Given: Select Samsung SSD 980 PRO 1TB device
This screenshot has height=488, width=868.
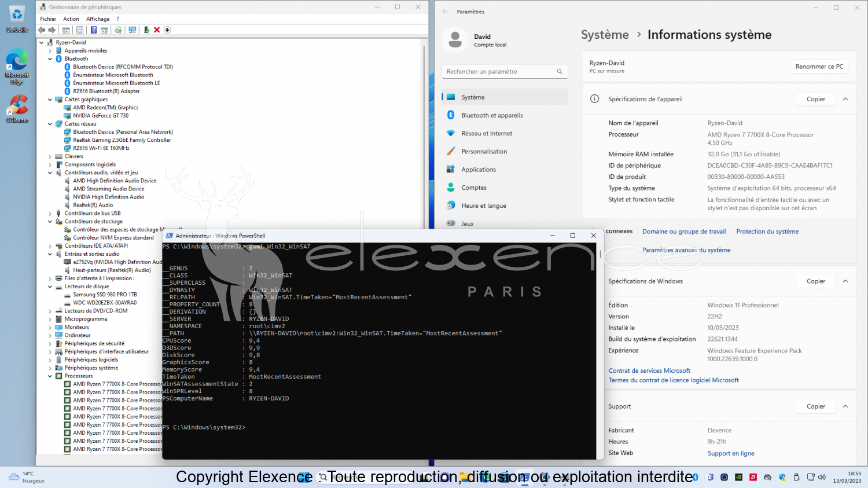Looking at the screenshot, I should [x=105, y=295].
